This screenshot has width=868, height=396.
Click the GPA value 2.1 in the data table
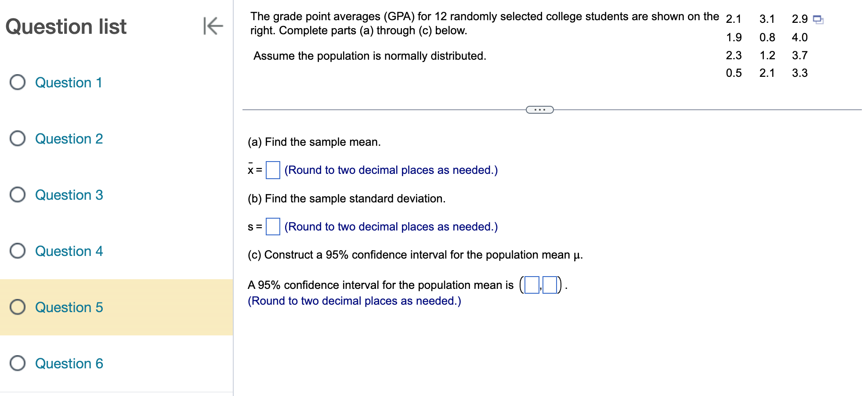coord(734,19)
